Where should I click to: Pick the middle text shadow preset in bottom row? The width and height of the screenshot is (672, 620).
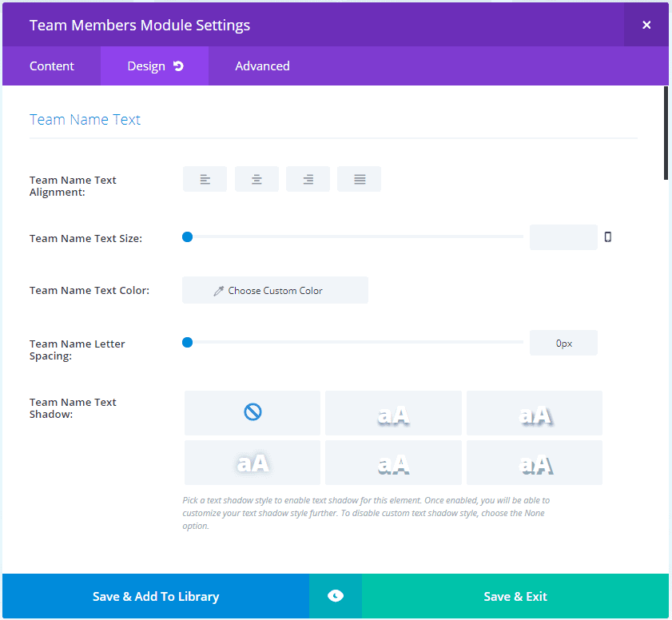click(x=393, y=463)
